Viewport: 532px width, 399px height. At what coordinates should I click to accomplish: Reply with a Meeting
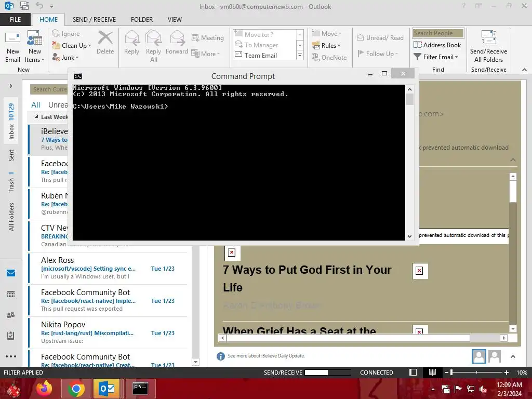point(208,37)
